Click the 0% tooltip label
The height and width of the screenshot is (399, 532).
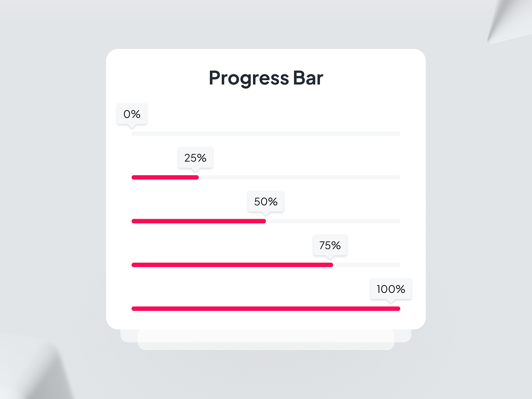(x=132, y=114)
